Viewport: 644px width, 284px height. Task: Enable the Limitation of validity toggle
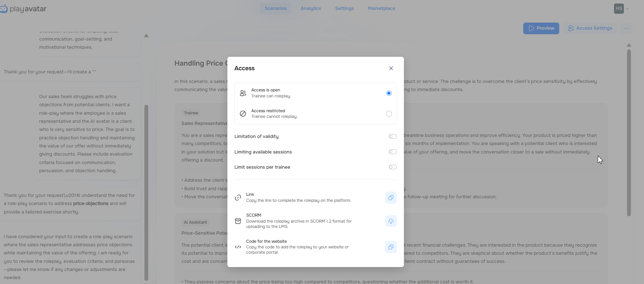pyautogui.click(x=393, y=137)
